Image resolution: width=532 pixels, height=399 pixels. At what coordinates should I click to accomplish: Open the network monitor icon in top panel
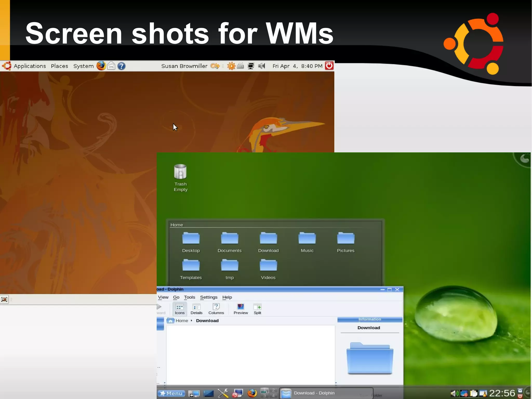point(251,66)
